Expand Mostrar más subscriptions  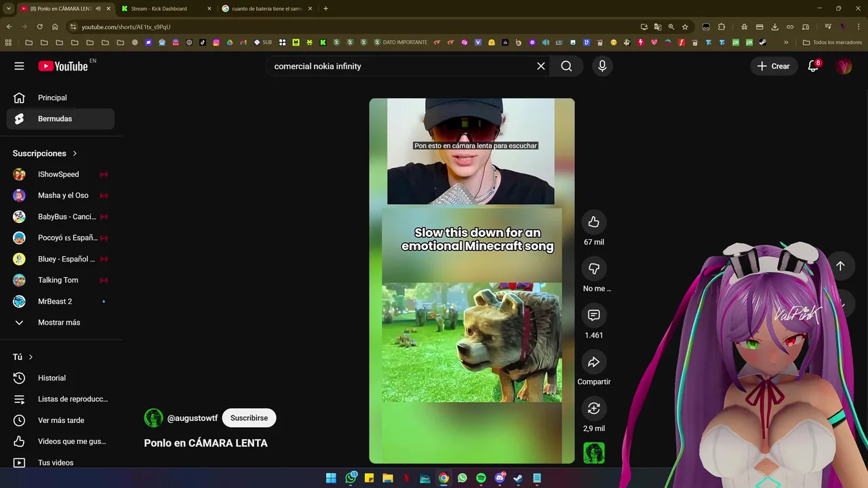pos(61,323)
